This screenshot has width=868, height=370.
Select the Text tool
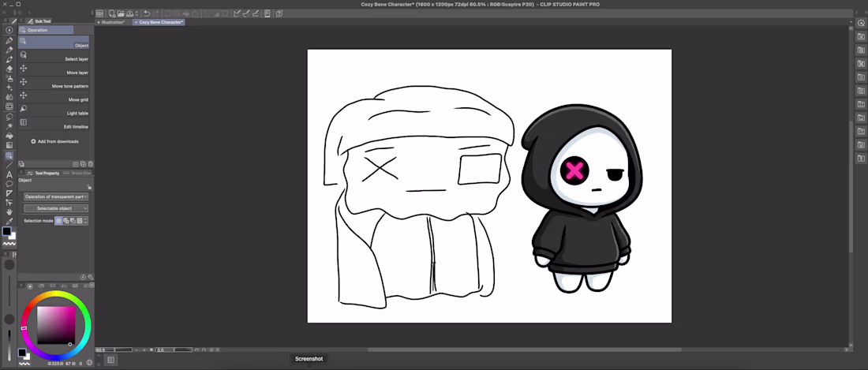9,174
